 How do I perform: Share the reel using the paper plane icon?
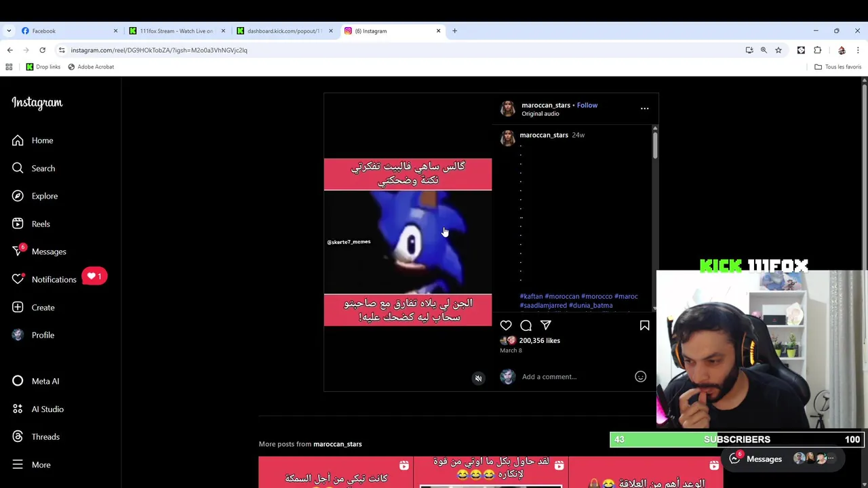[545, 325]
